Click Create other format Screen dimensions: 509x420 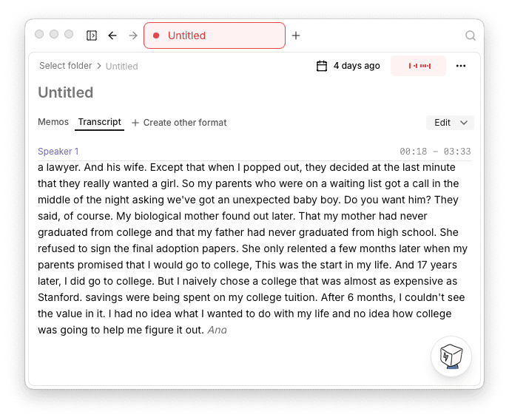179,123
